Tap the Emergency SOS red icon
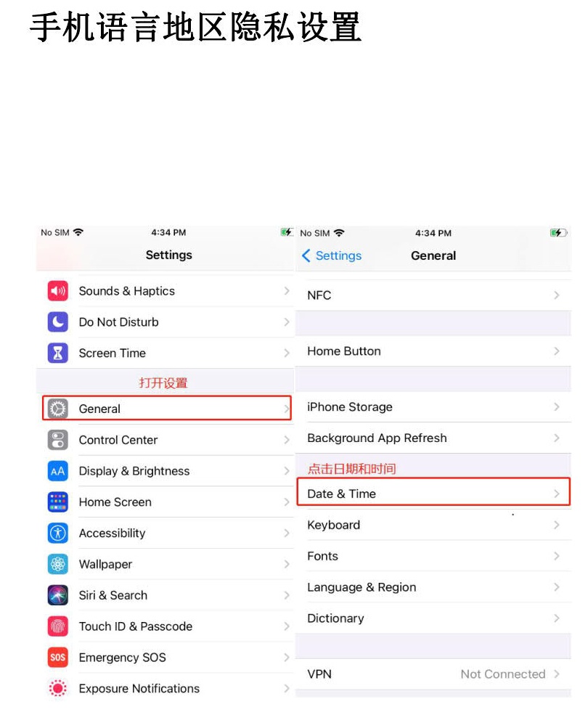Screen dimensions: 588x728 click(57, 658)
